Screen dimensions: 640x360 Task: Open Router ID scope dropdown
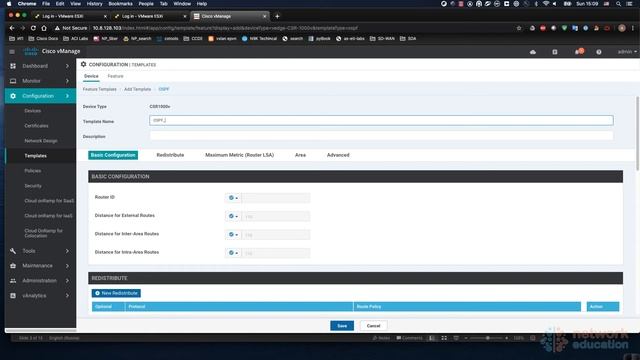(x=233, y=198)
